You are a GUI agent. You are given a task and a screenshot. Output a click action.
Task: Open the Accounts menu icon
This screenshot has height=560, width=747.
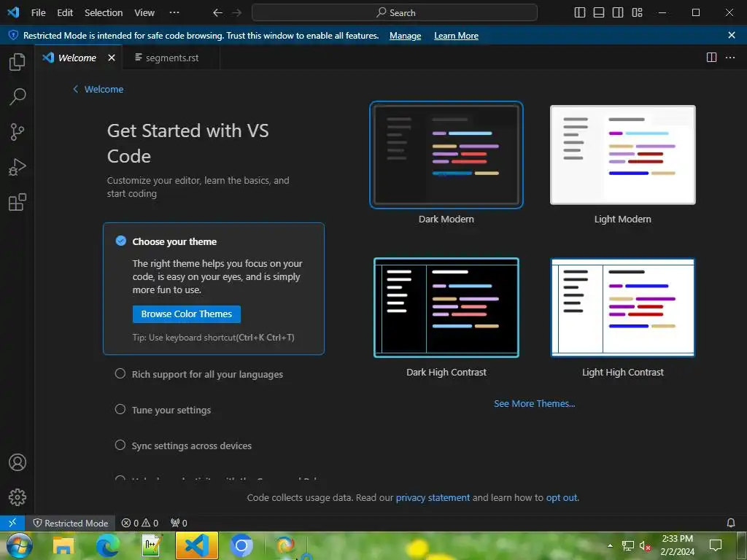[18, 462]
